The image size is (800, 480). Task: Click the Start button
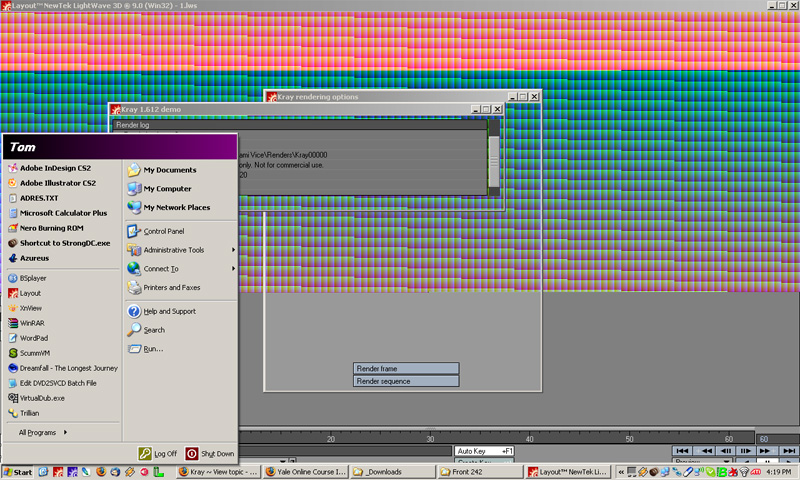tap(18, 472)
